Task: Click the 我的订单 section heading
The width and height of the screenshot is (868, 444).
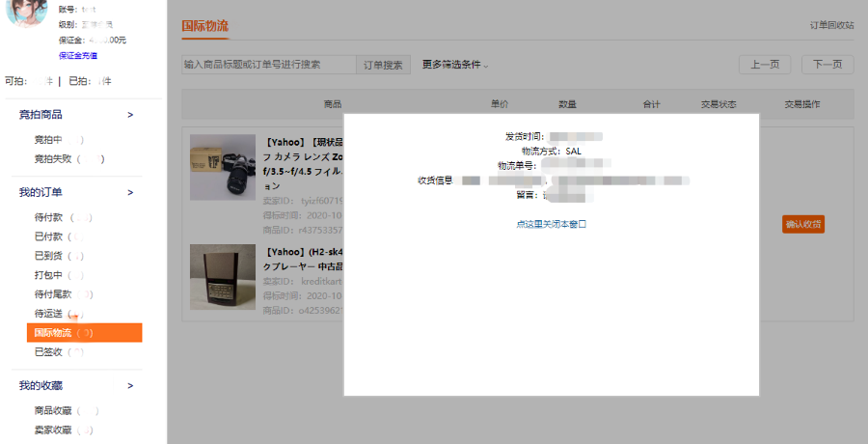Action: click(x=41, y=192)
